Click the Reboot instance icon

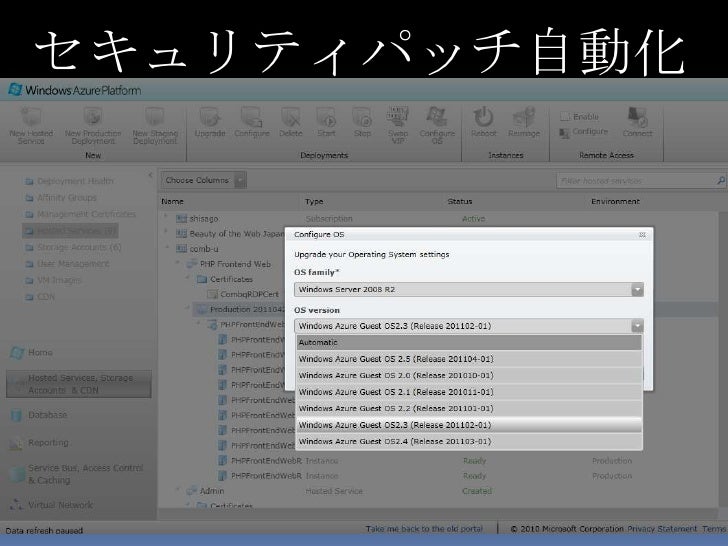[483, 117]
